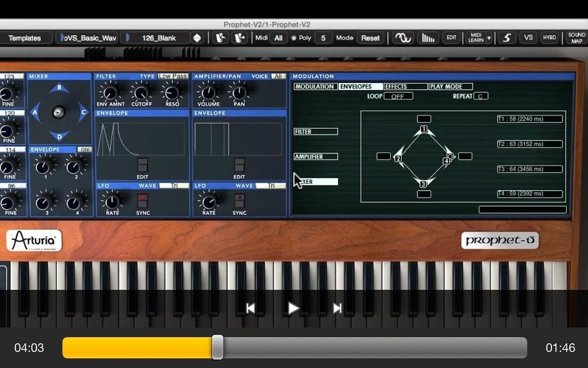Select the AMPLIFIER envelope entry
Viewport: 588px width, 368px height.
point(316,157)
